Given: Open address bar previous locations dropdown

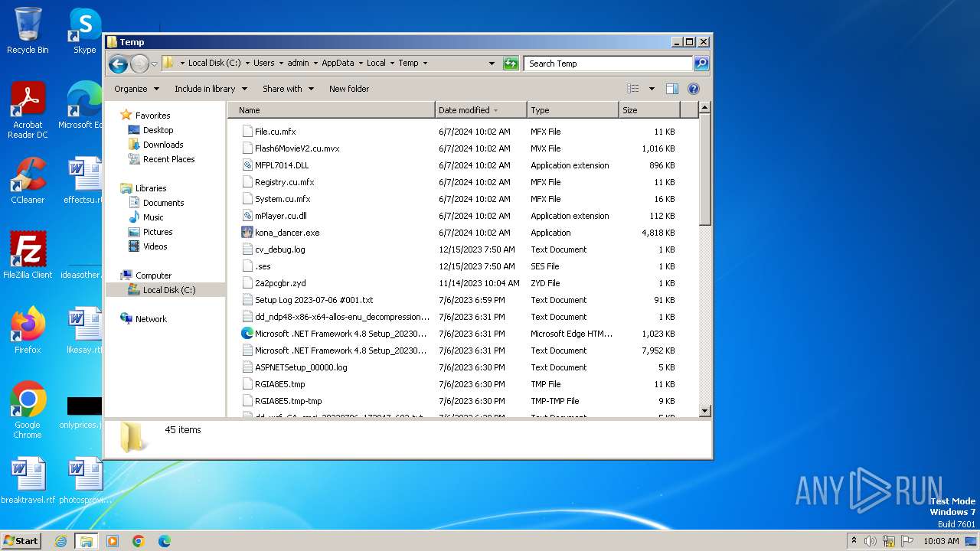Looking at the screenshot, I should [492, 64].
